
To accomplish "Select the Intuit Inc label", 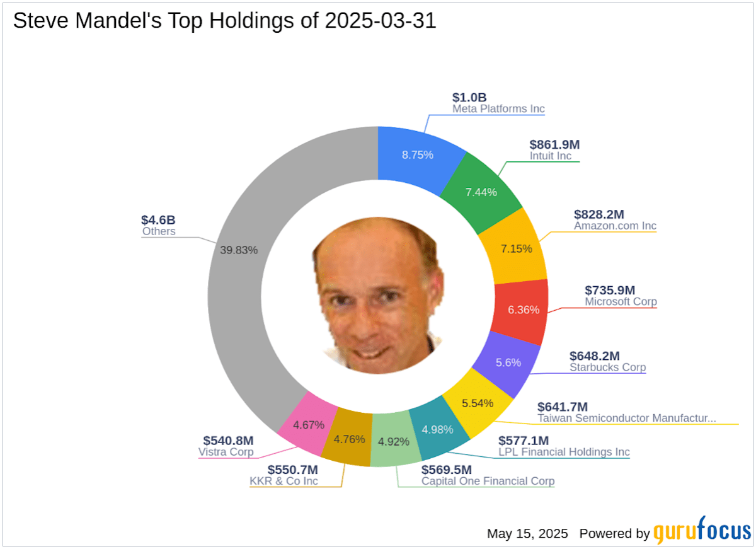I will coord(551,156).
